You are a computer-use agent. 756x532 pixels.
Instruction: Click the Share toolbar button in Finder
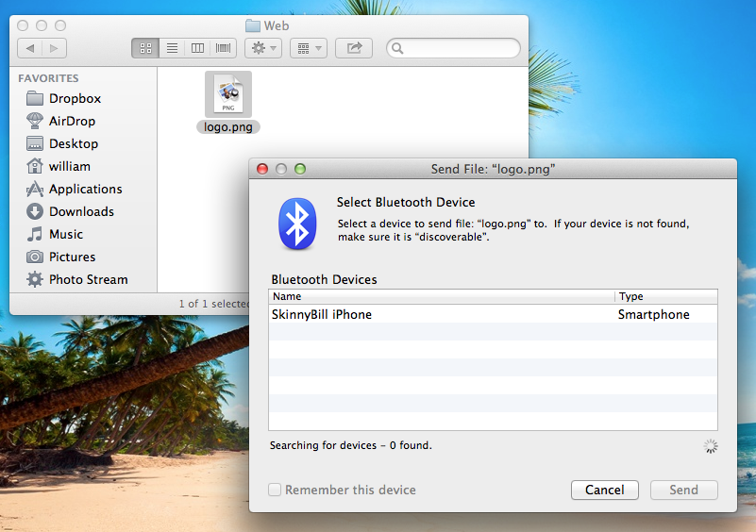(354, 48)
